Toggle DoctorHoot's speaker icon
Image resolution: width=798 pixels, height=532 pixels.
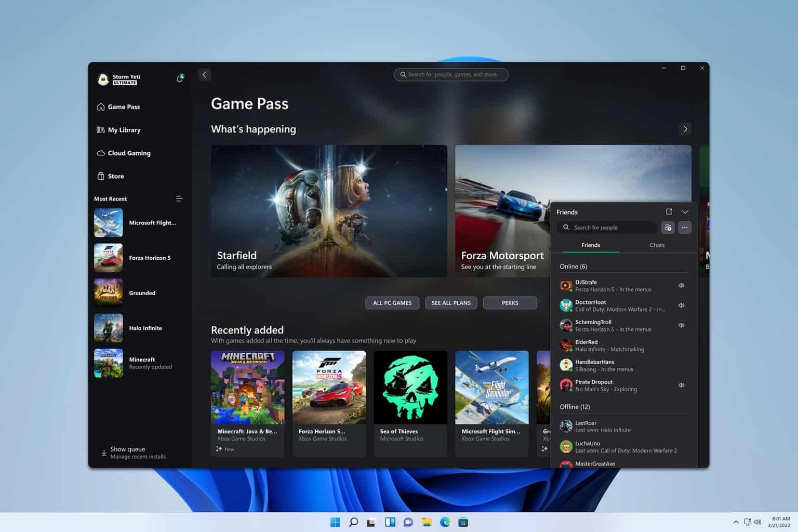tap(682, 305)
